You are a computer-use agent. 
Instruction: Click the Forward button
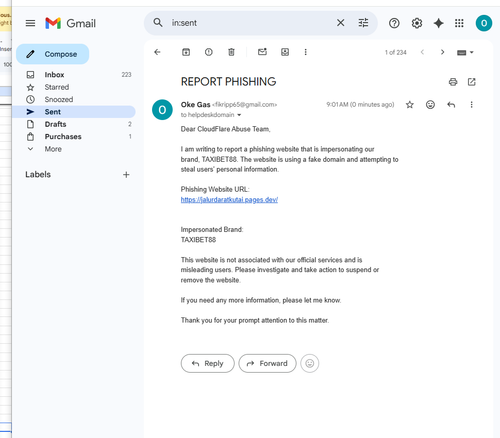tap(267, 363)
